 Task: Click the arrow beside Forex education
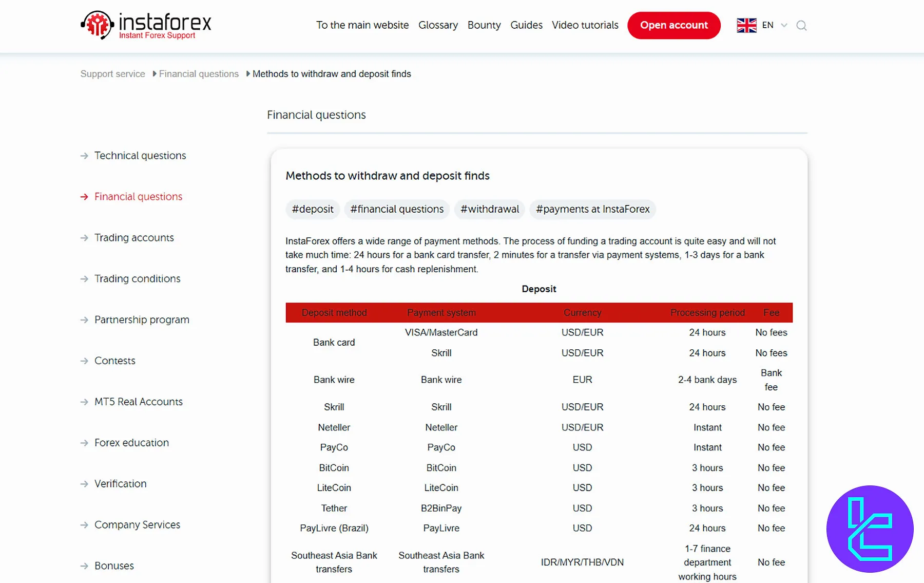click(x=84, y=443)
